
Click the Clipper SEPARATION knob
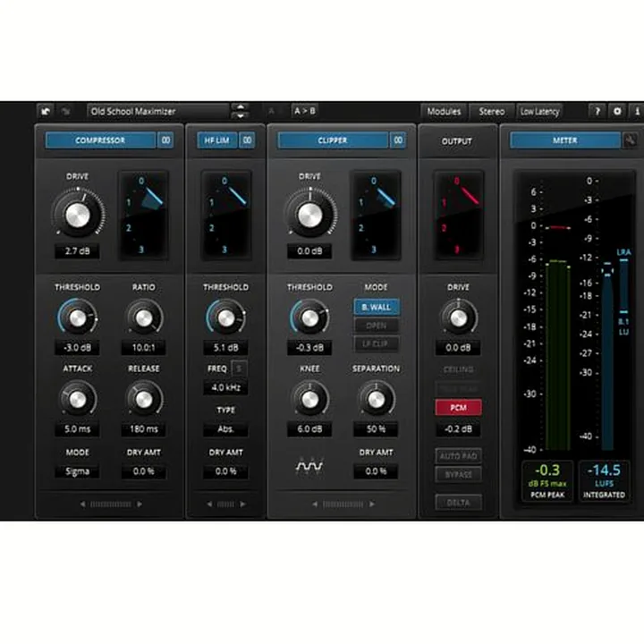(x=376, y=399)
